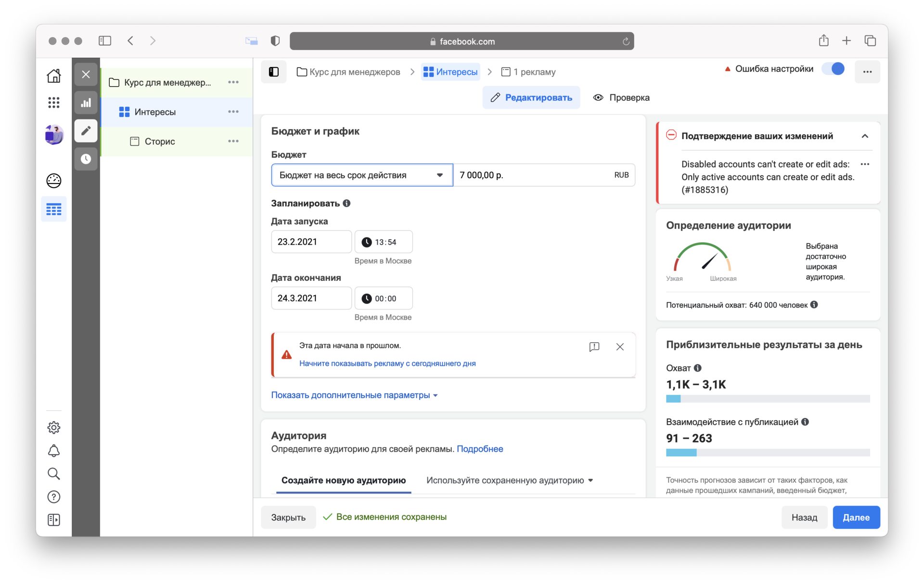Select the Создайте новую аудиторию tab
The image size is (924, 584).
(344, 480)
